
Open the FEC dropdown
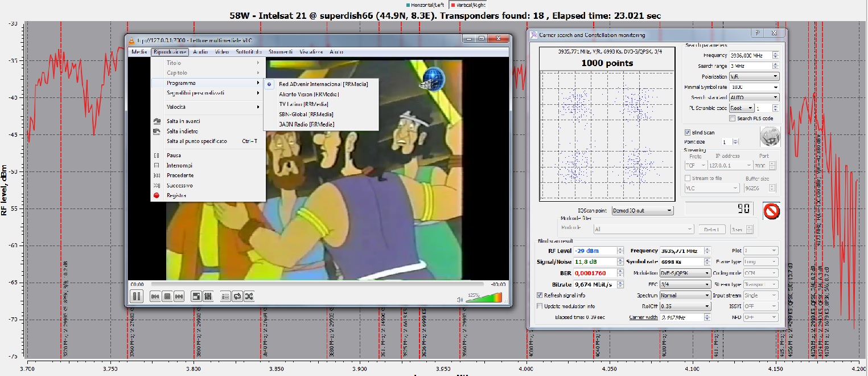(x=685, y=284)
